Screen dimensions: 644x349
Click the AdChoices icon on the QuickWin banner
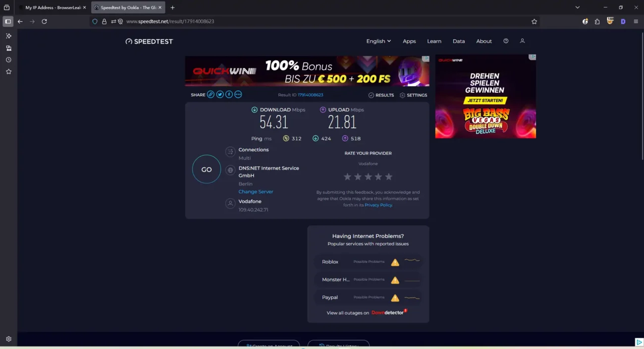[426, 58]
